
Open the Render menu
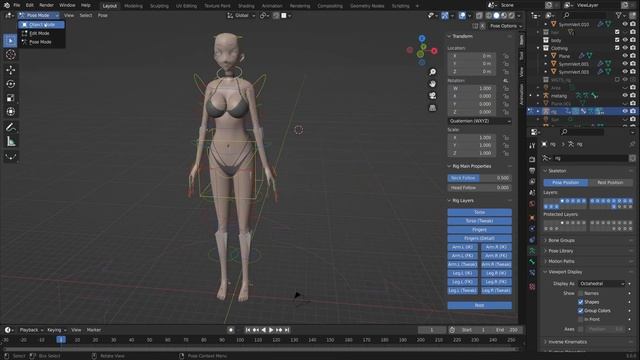point(47,5)
